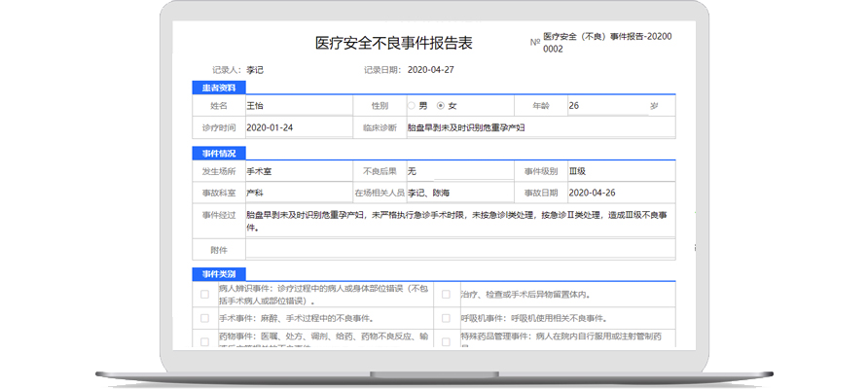Tick the 治疗、检查或手术后异物留置体内 checkbox
Screen dimensions: 868x389
(446, 294)
